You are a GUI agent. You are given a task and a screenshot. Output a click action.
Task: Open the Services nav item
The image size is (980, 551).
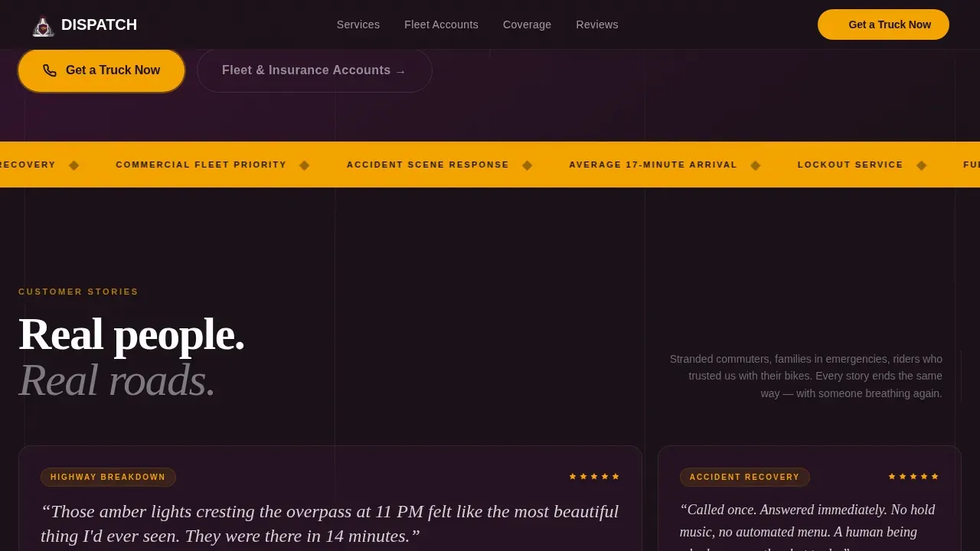coord(358,24)
